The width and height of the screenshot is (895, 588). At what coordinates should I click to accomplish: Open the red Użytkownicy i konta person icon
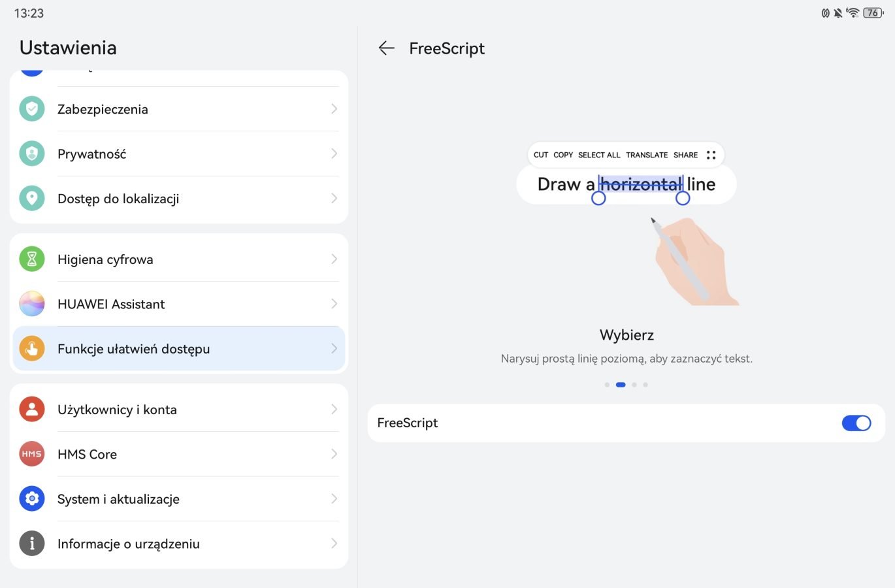(32, 410)
